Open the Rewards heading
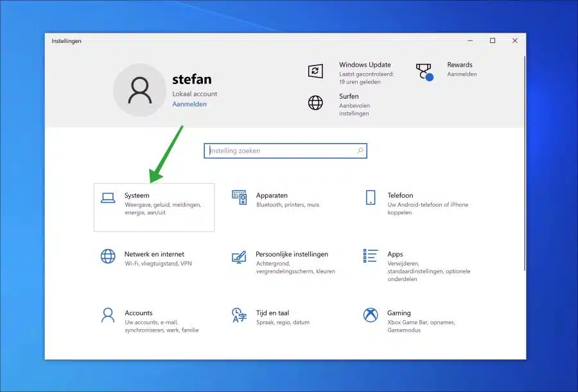This screenshot has width=578, height=392. [x=460, y=64]
